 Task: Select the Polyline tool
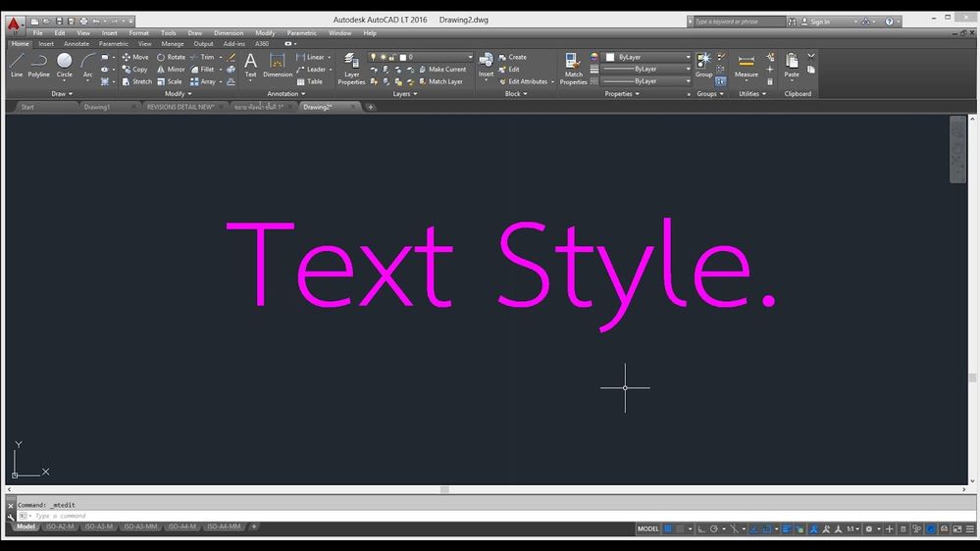39,65
